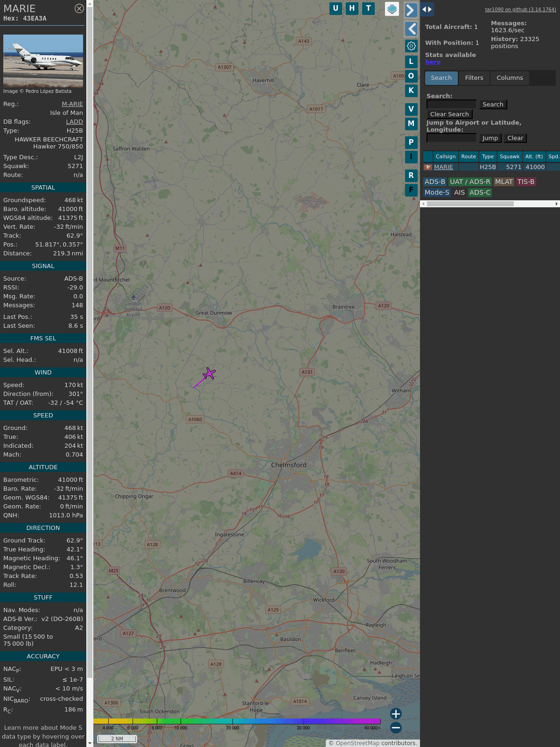
Task: Toggle the V map option
Action: click(411, 109)
